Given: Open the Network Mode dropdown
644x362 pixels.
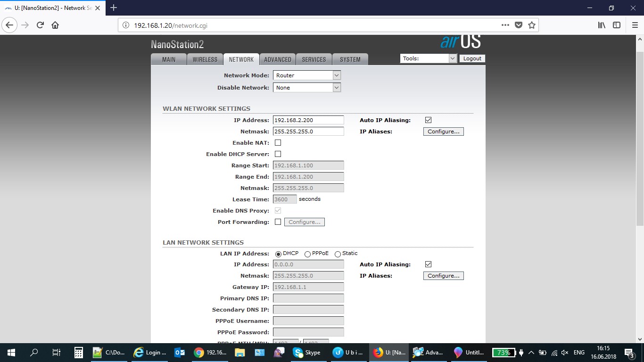Looking at the screenshot, I should click(x=307, y=75).
